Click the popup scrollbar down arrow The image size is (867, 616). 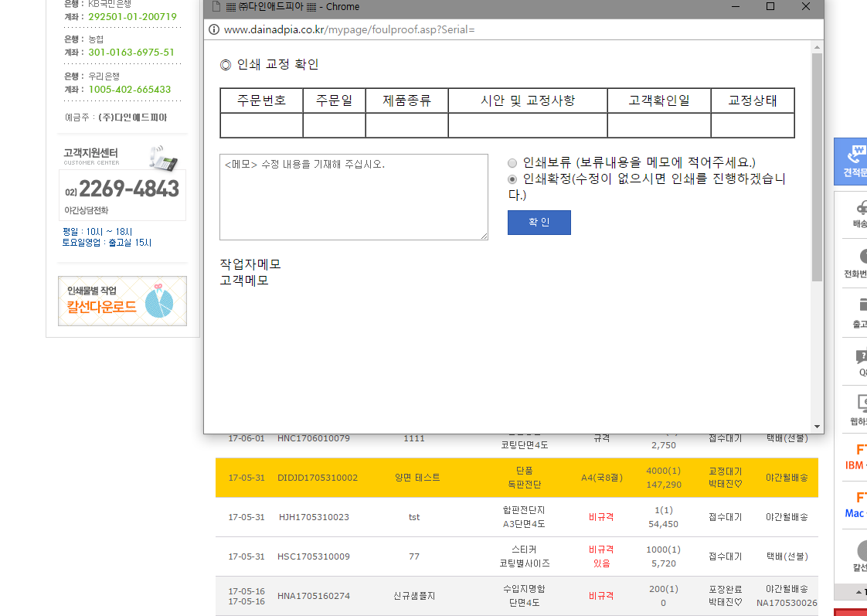point(817,427)
